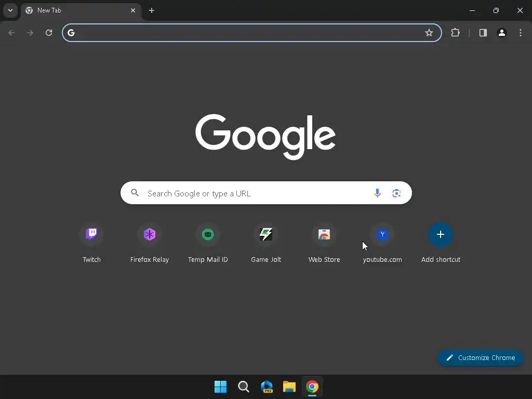Open the Temp Mail ID shortcut
This screenshot has height=399, width=532.
click(x=208, y=243)
